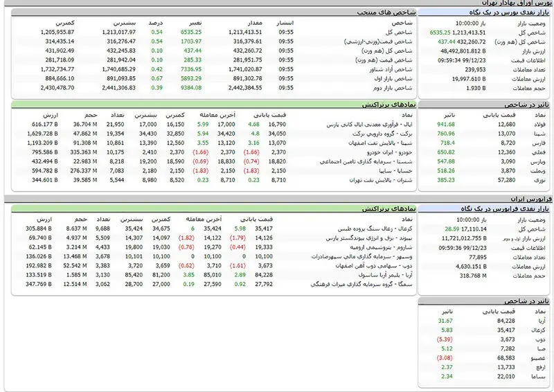Click lowest value '2,430,478.70' for شاخص بازار دوم

57,88
